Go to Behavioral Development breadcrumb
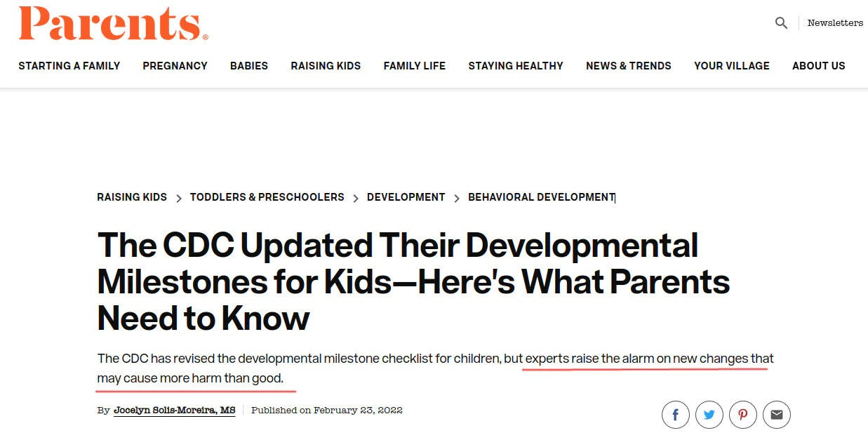This screenshot has height=440, width=868. coord(542,197)
